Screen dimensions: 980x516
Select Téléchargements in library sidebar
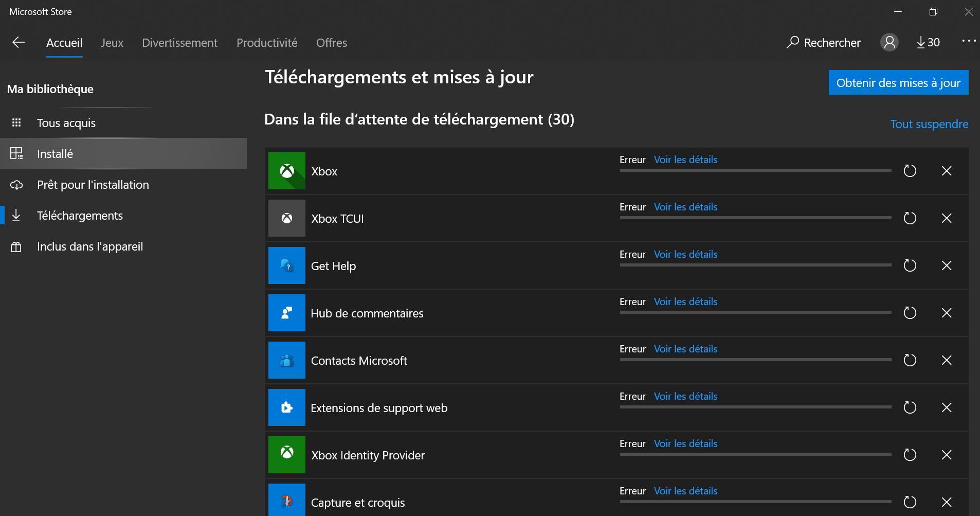(123, 215)
